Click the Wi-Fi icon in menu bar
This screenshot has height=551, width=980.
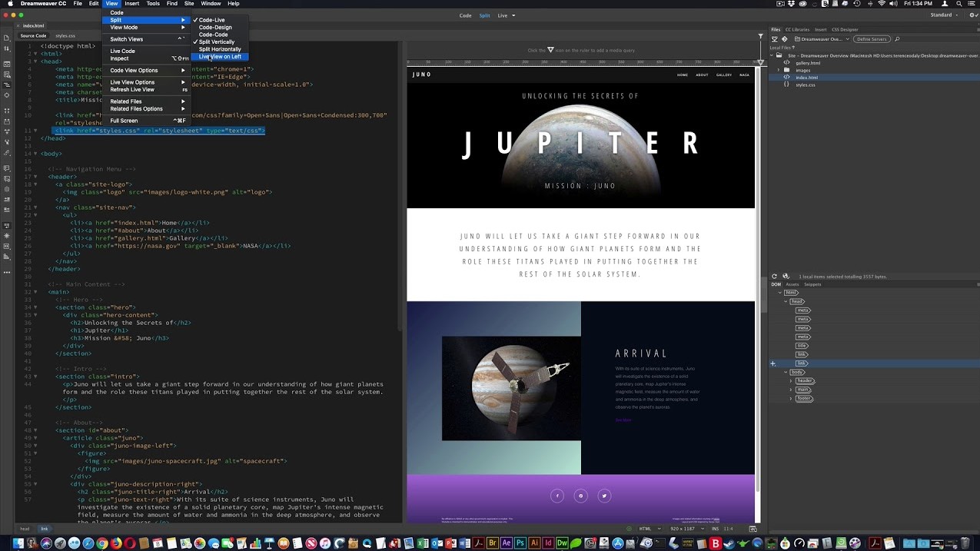pyautogui.click(x=882, y=4)
